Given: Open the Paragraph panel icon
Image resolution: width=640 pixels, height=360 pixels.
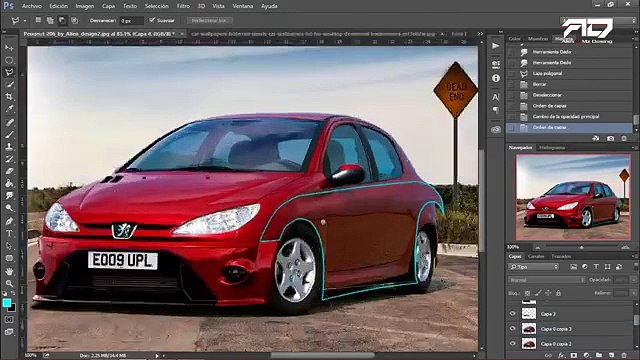Looking at the screenshot, I should [x=496, y=110].
